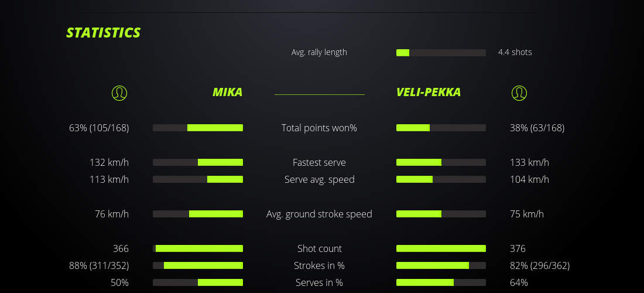Screen dimensions: 644x293
Task: Click Mika's serve average speed bar
Action: tap(198, 179)
